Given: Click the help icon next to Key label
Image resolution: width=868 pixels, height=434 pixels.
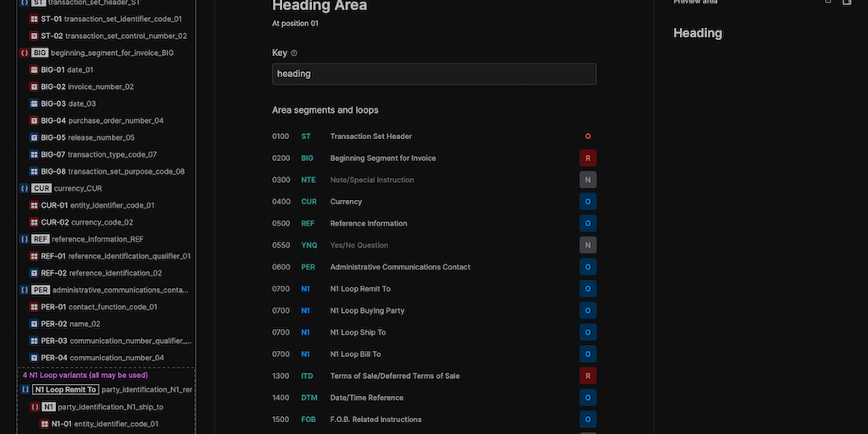Looking at the screenshot, I should 294,53.
